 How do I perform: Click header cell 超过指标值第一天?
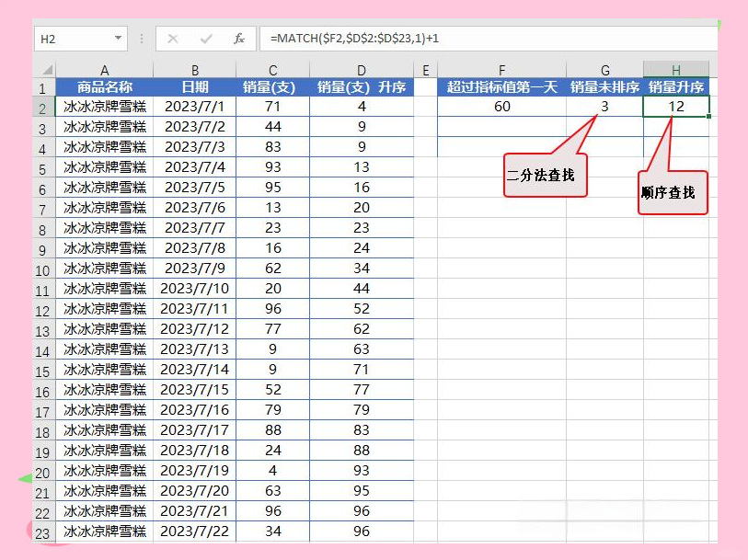(x=501, y=87)
